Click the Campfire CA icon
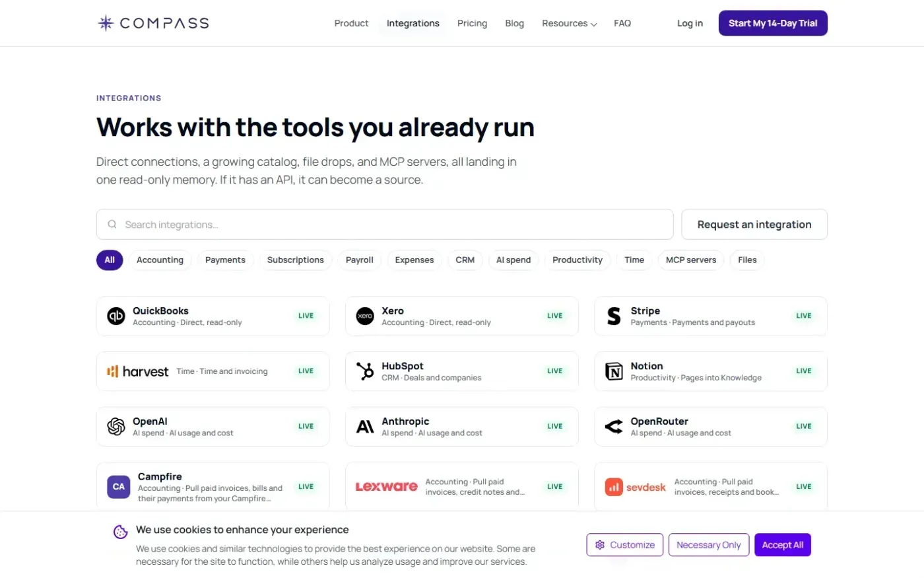This screenshot has height=578, width=924. coord(119,487)
